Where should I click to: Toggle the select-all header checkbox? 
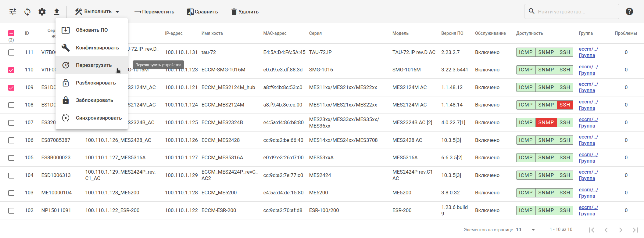tap(11, 33)
